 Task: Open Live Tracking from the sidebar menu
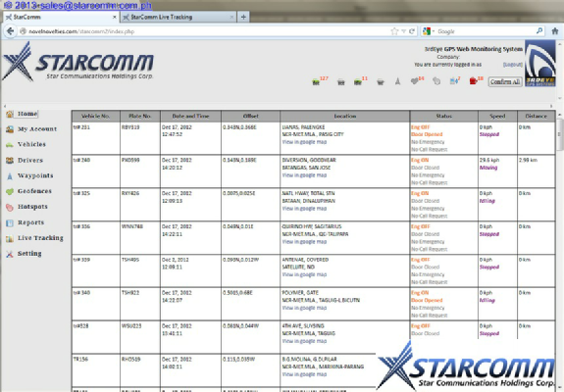(40, 238)
